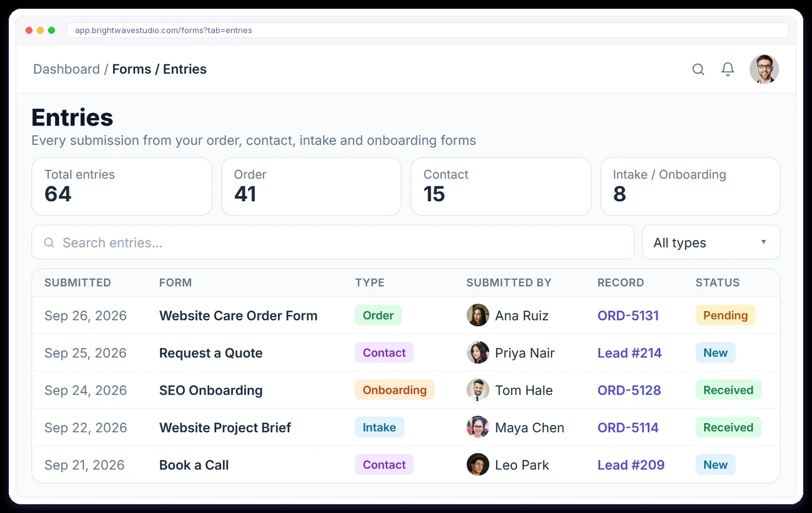
Task: Click the Intake type badge
Action: pos(379,427)
